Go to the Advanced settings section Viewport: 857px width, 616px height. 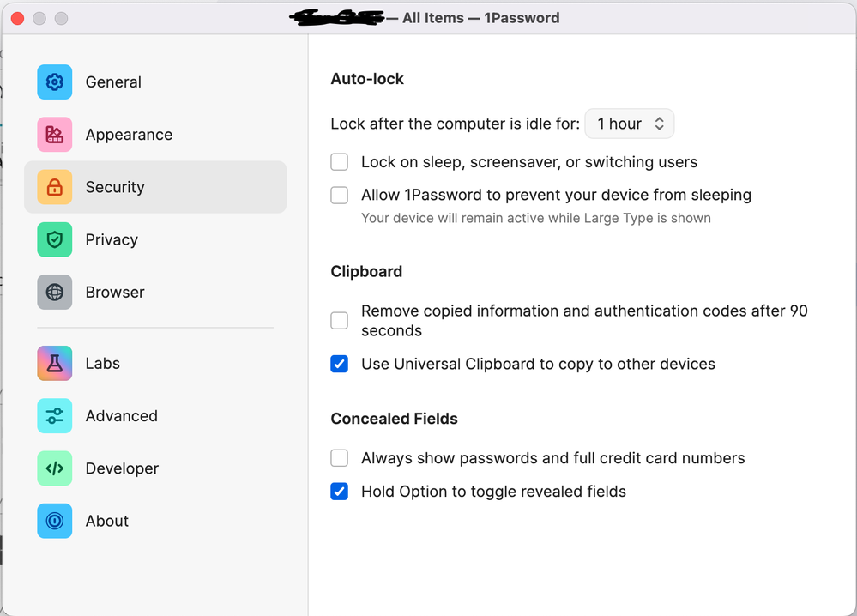[x=121, y=415]
